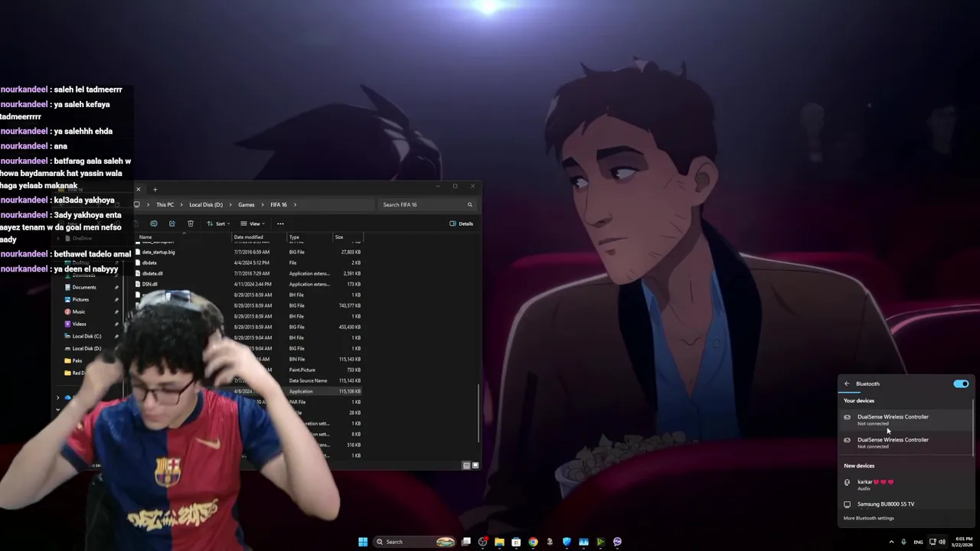Screen dimensions: 980x551
Task: Open Pictures in Explorer sidebar
Action: click(x=80, y=299)
